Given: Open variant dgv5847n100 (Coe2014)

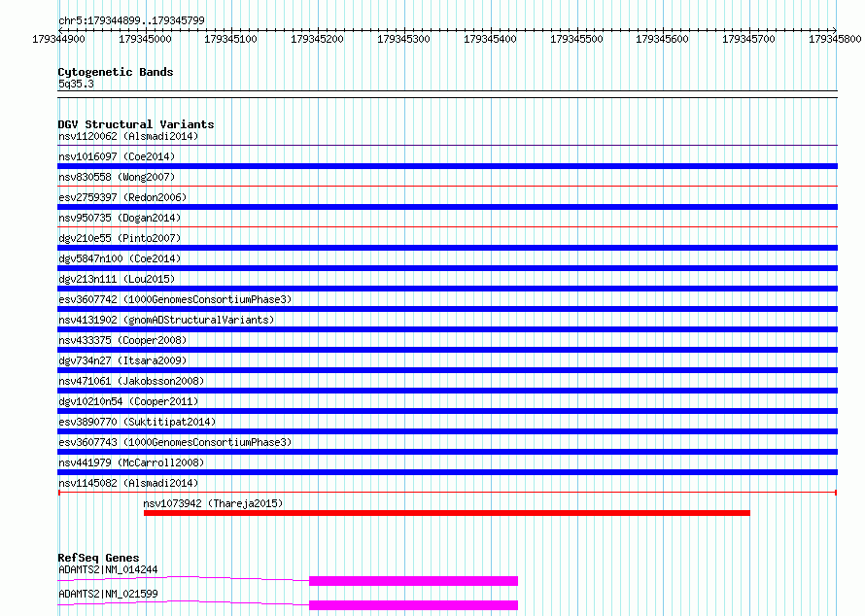Looking at the screenshot, I should click(x=120, y=258).
